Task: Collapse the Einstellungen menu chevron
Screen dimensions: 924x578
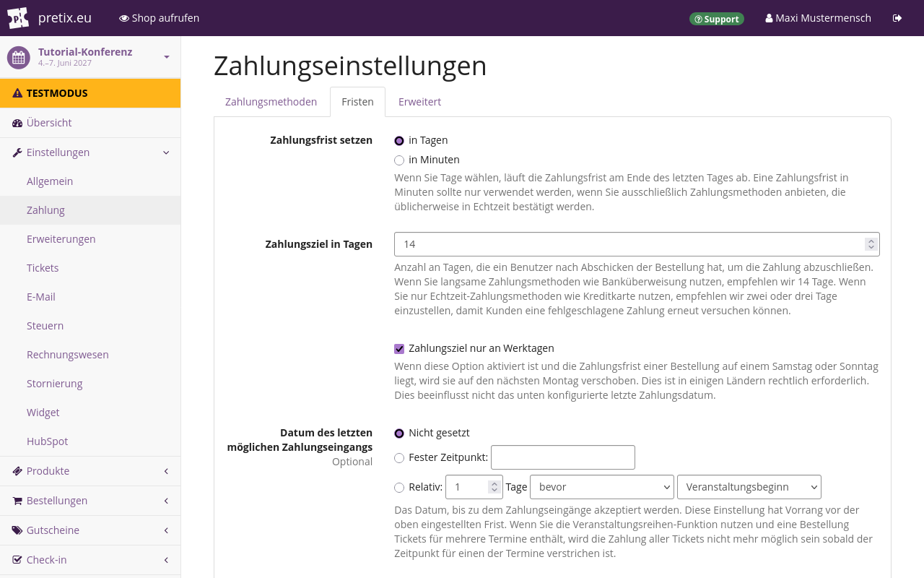Action: 166,152
